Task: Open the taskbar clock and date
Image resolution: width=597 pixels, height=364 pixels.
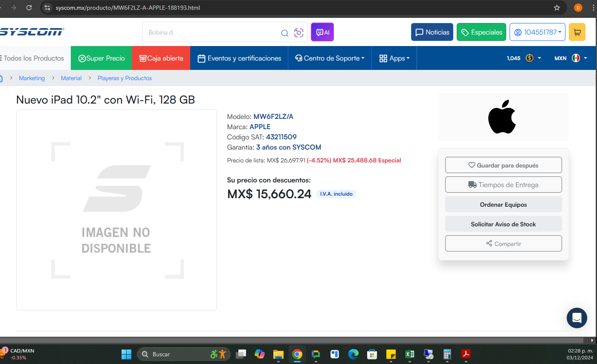Action: pos(579,354)
